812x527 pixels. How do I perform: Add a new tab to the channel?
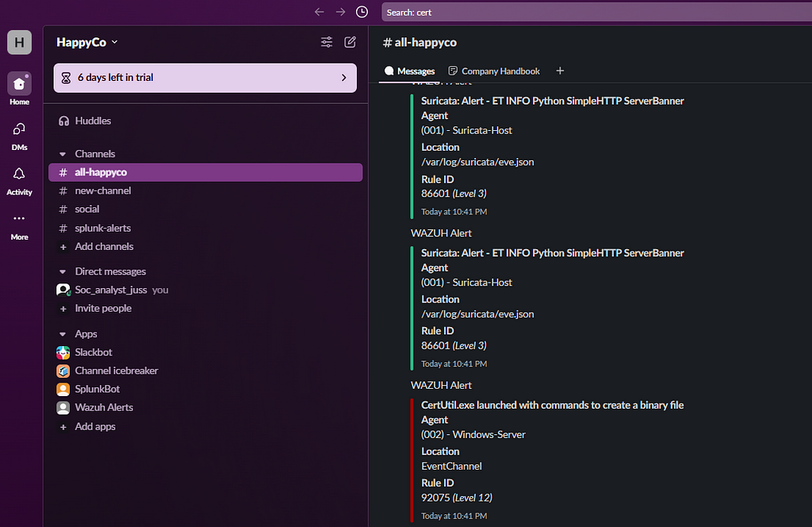tap(560, 71)
